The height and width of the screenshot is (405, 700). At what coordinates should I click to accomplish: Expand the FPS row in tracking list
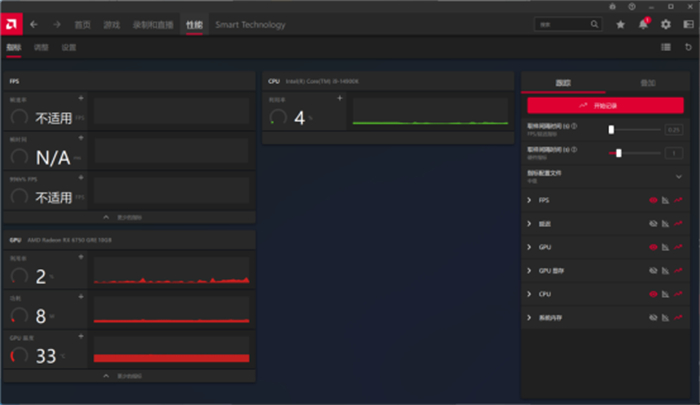(x=529, y=200)
